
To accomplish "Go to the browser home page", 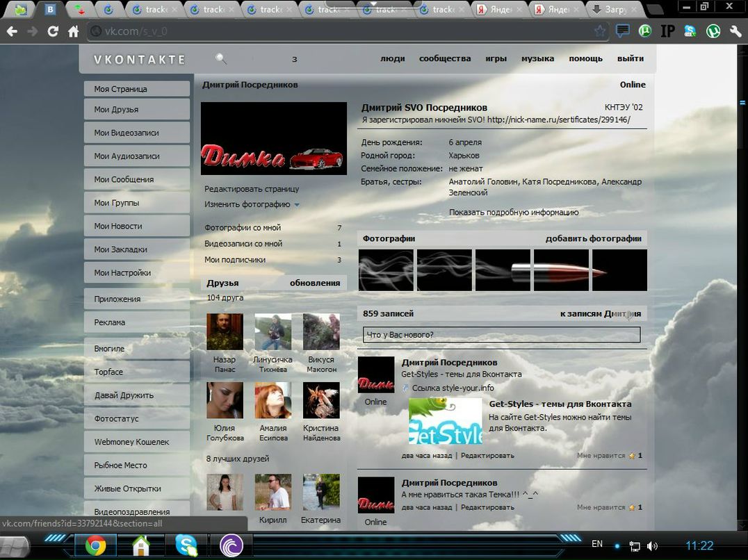I will pos(73,31).
